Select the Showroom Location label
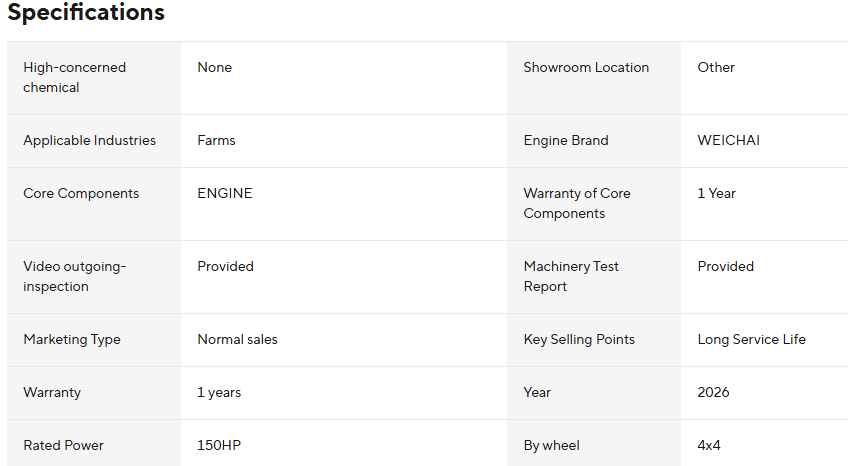The height and width of the screenshot is (466, 848). pos(586,68)
